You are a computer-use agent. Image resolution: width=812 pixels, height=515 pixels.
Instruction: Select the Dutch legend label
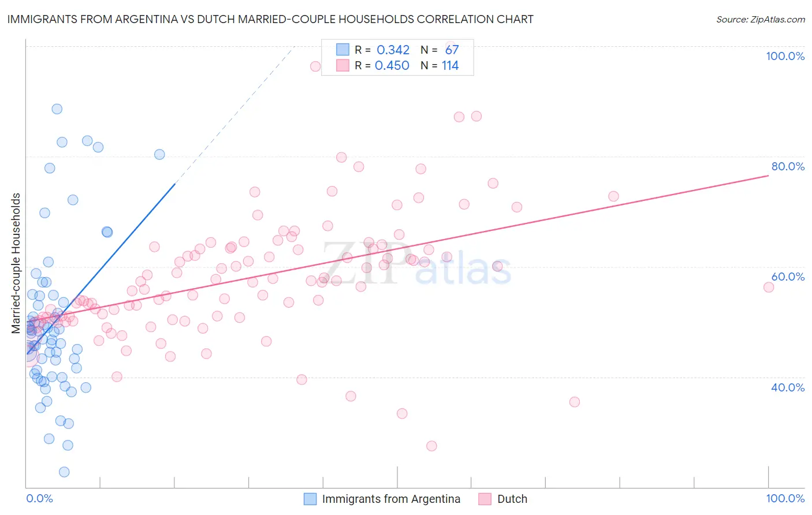pyautogui.click(x=512, y=499)
